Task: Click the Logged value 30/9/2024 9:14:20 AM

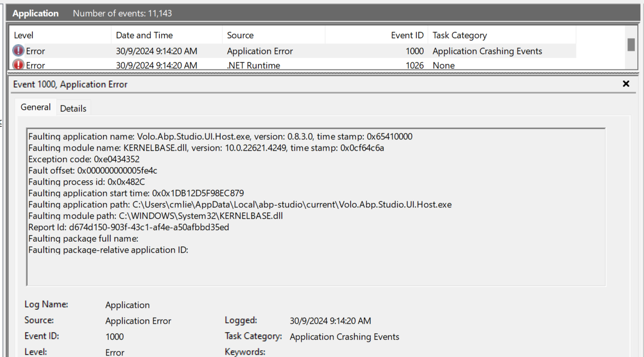Action: click(x=331, y=321)
